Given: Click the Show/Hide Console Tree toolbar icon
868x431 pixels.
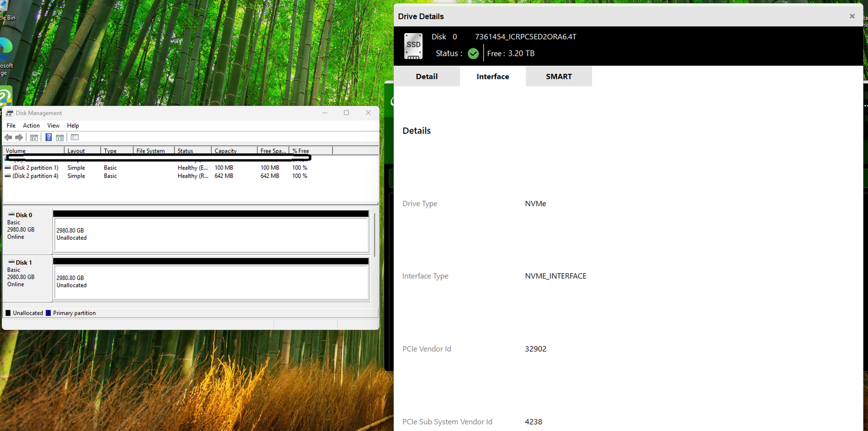Looking at the screenshot, I should [x=34, y=138].
